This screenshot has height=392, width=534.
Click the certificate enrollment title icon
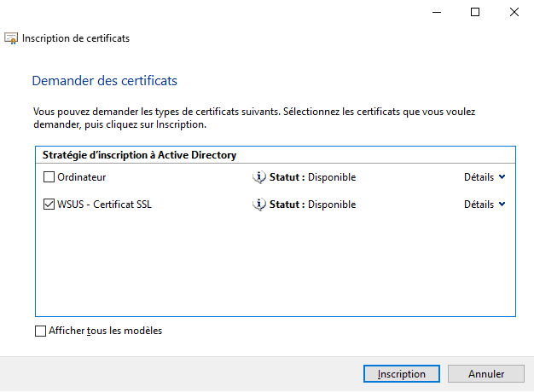pyautogui.click(x=11, y=38)
